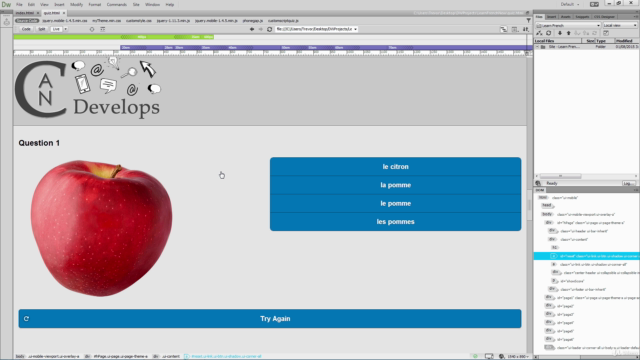Click the Check in files icon
This screenshot has width=640, height=360.
[586, 33]
